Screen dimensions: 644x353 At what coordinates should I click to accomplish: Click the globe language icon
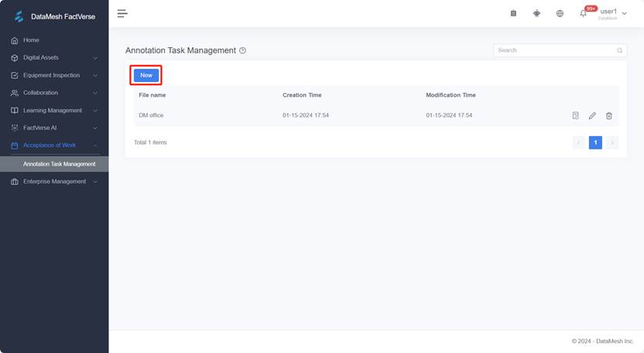click(x=560, y=13)
